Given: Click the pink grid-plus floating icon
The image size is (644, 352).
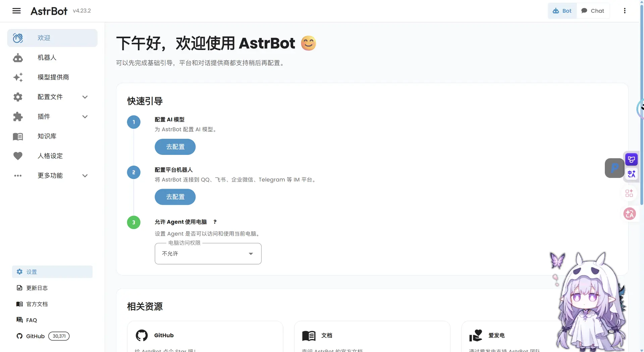Looking at the screenshot, I should (629, 193).
